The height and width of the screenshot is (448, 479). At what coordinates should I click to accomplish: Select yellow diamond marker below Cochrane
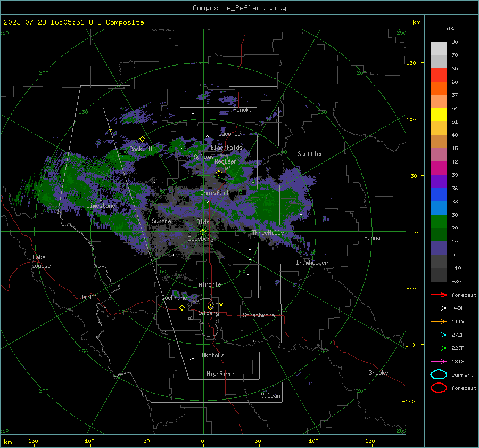[182, 307]
